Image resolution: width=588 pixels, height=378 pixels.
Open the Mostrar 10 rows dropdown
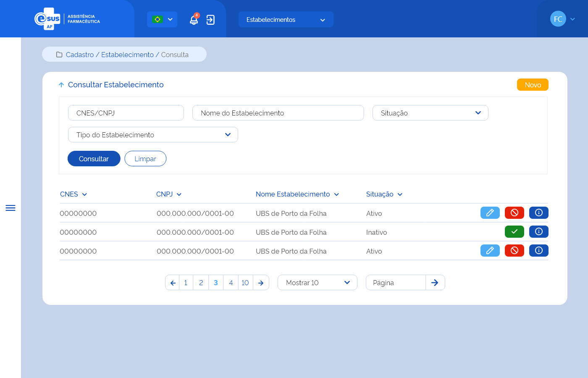pyautogui.click(x=318, y=283)
